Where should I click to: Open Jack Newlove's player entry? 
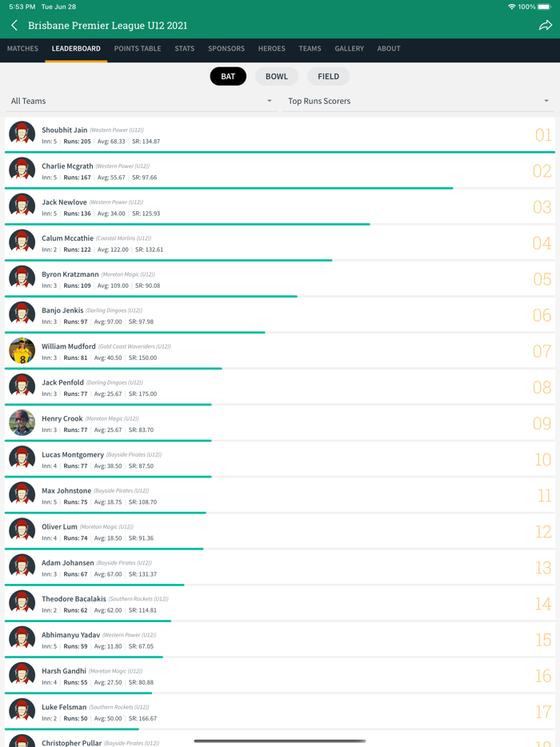[280, 207]
